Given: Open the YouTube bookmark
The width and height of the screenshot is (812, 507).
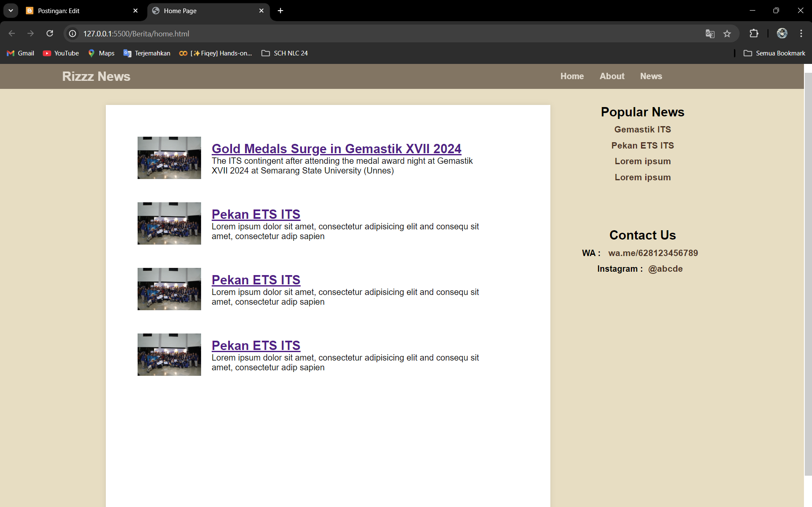Looking at the screenshot, I should pos(61,53).
